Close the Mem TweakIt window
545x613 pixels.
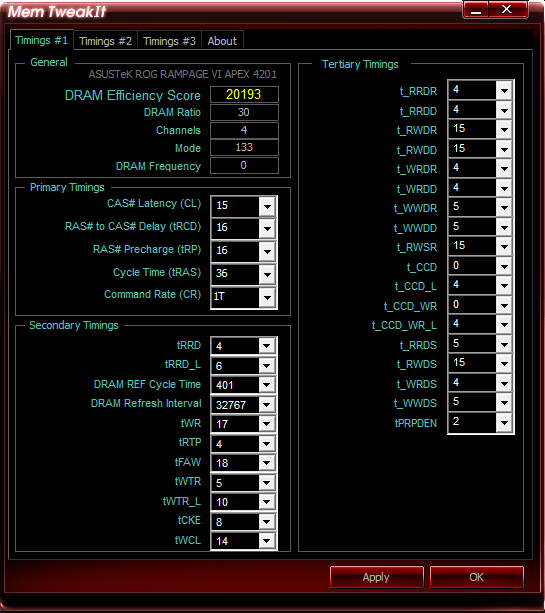coord(507,9)
